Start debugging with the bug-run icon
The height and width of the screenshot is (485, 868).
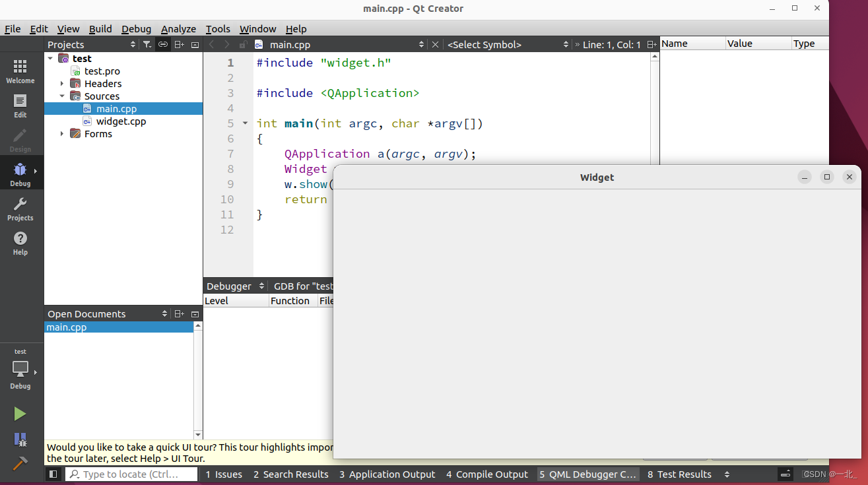pyautogui.click(x=20, y=439)
